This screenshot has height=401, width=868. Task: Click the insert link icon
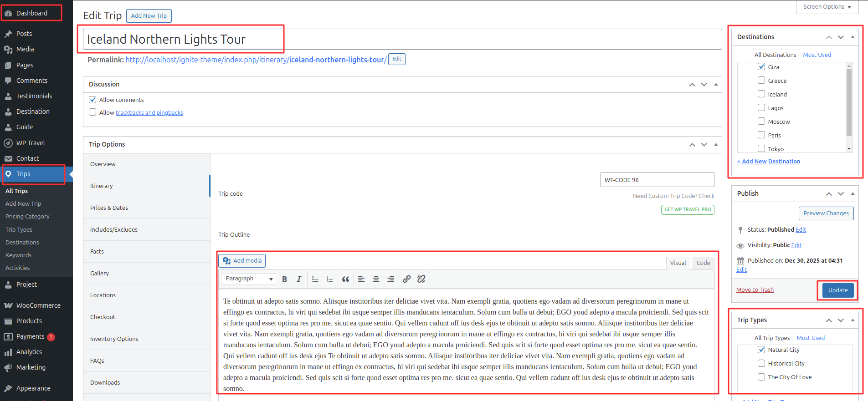point(406,279)
